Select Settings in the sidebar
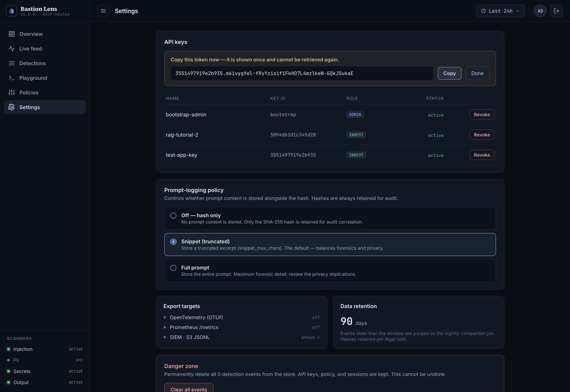This screenshot has height=392, width=570. click(x=45, y=107)
